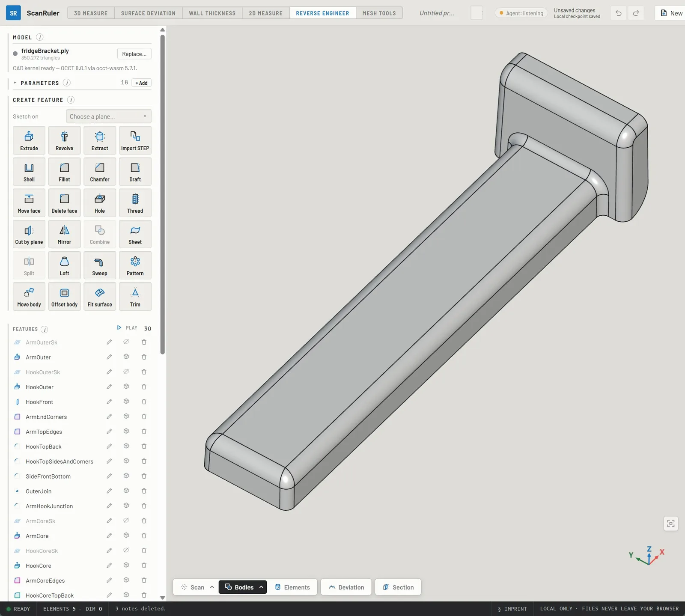Select the Extrude feature tool
685x616 pixels.
[x=29, y=140]
